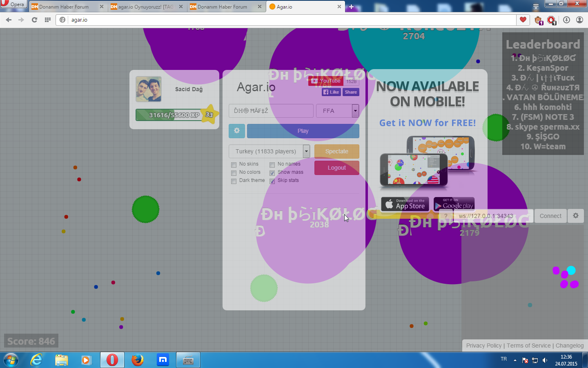This screenshot has height=368, width=588.
Task: Open Maxthon browser from the taskbar
Action: [163, 360]
